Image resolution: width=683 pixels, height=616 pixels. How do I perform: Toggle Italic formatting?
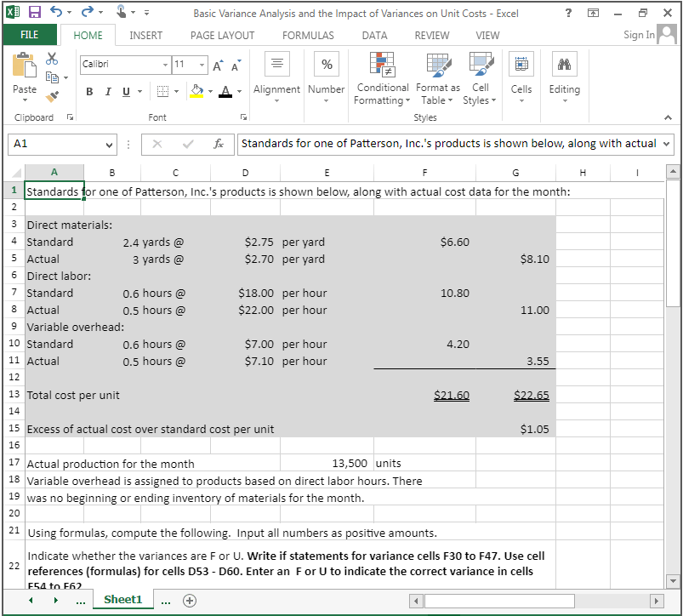[x=108, y=92]
